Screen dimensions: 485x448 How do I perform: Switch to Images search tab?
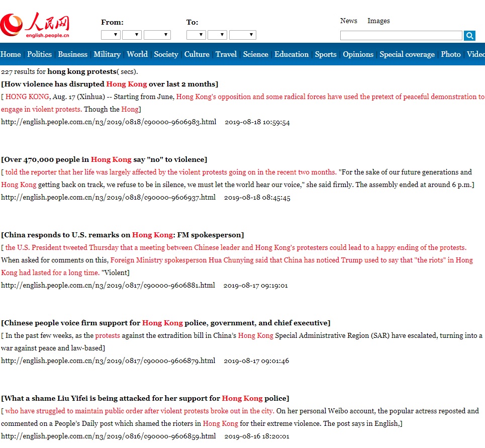[378, 21]
